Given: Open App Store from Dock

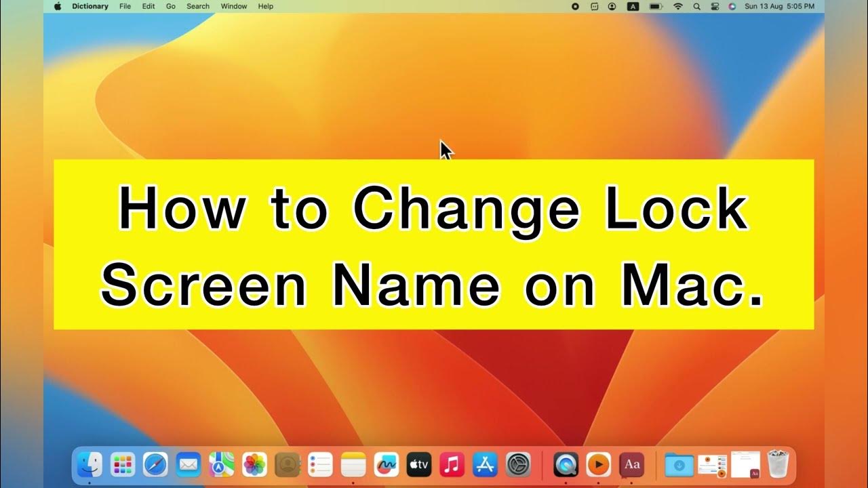Looking at the screenshot, I should (486, 464).
